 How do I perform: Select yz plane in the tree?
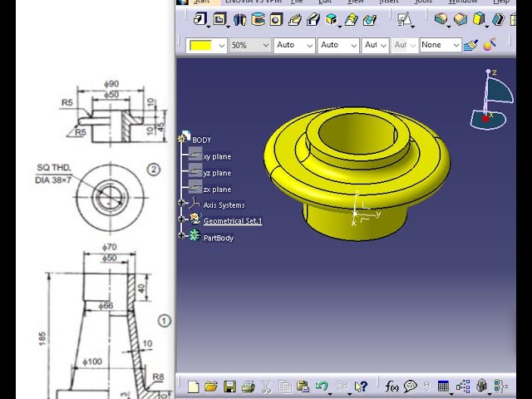(x=217, y=173)
